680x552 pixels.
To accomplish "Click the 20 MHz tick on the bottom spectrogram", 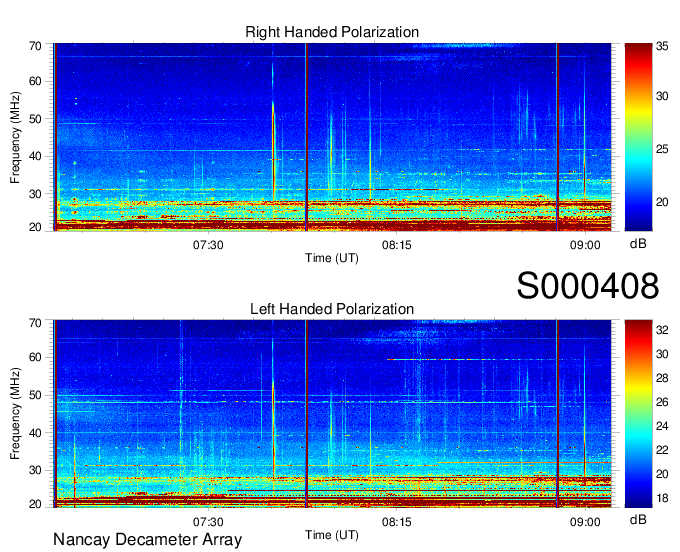I will click(35, 504).
